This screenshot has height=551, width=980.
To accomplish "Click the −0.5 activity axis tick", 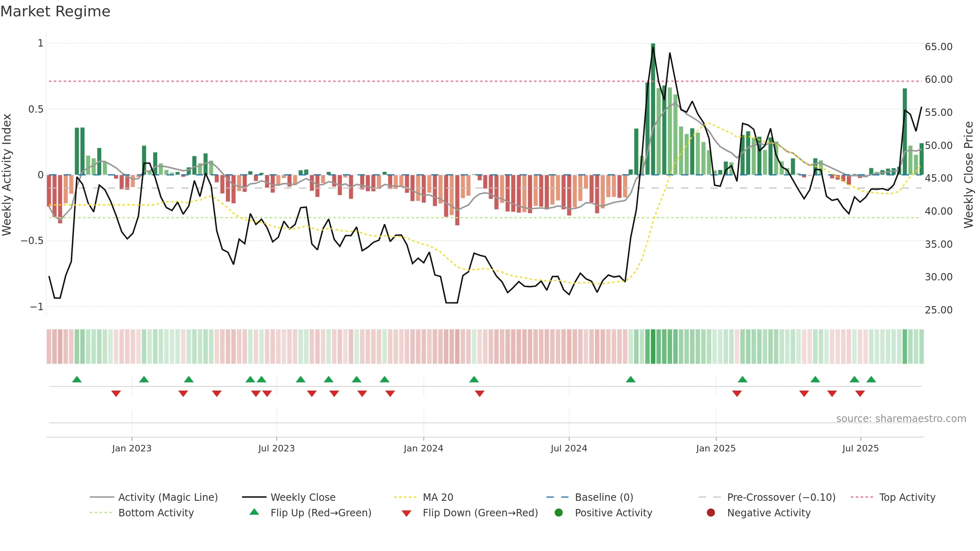I will point(32,240).
